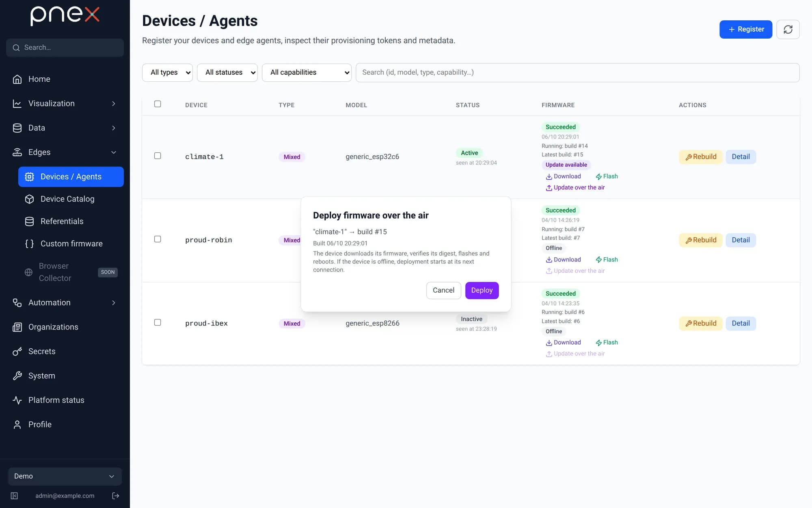Open Detail for climate-1
This screenshot has height=508, width=812.
pos(741,157)
